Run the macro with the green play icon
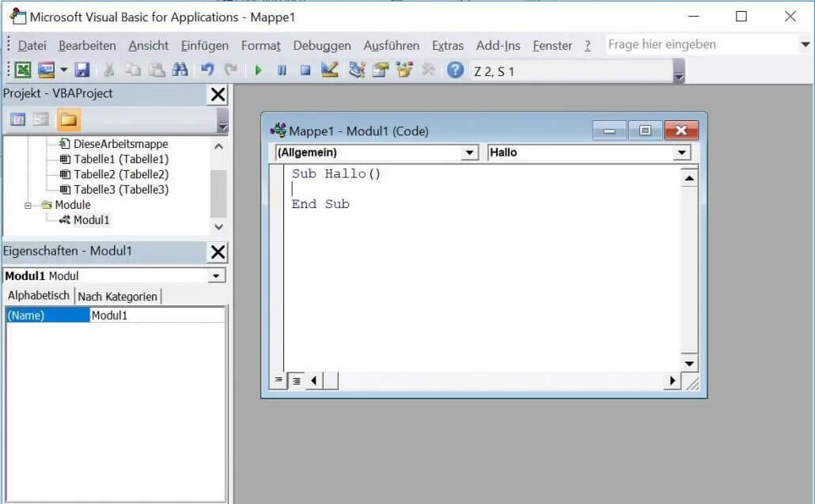Screen dimensions: 815x504 click(258, 70)
